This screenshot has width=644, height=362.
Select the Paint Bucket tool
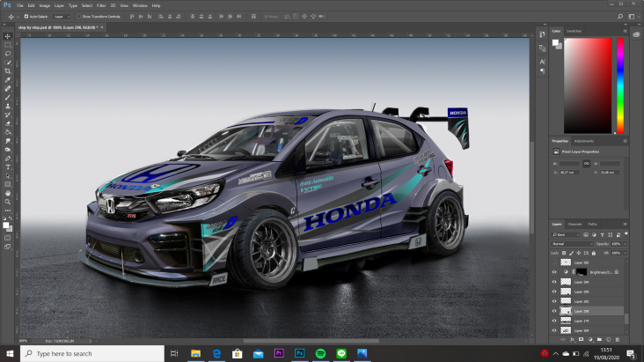point(7,132)
